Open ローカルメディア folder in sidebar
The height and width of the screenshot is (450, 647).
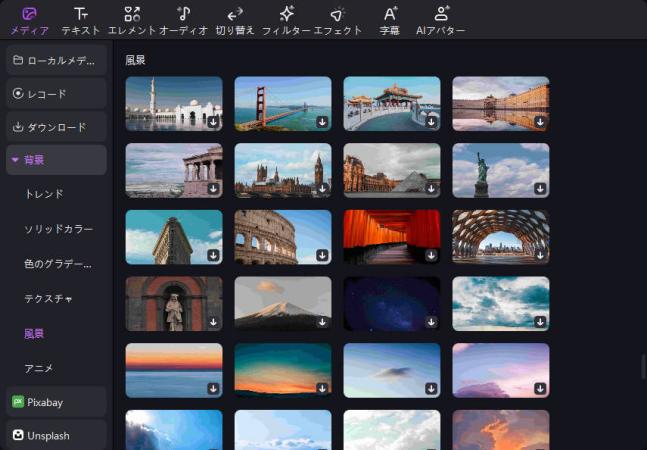pos(56,61)
